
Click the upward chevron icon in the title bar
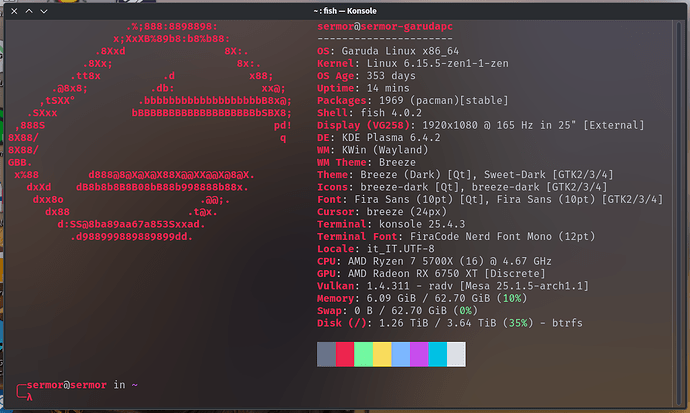point(29,11)
